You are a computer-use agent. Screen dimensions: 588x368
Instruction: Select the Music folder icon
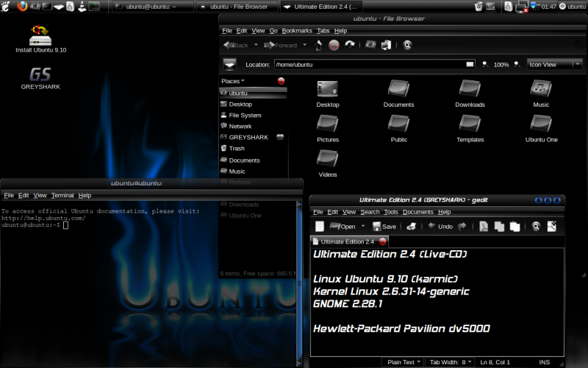click(x=541, y=94)
